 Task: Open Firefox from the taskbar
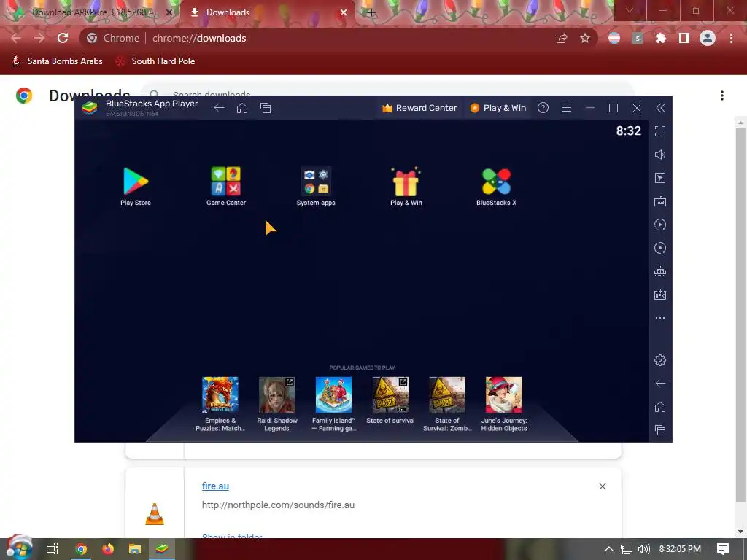tap(108, 549)
